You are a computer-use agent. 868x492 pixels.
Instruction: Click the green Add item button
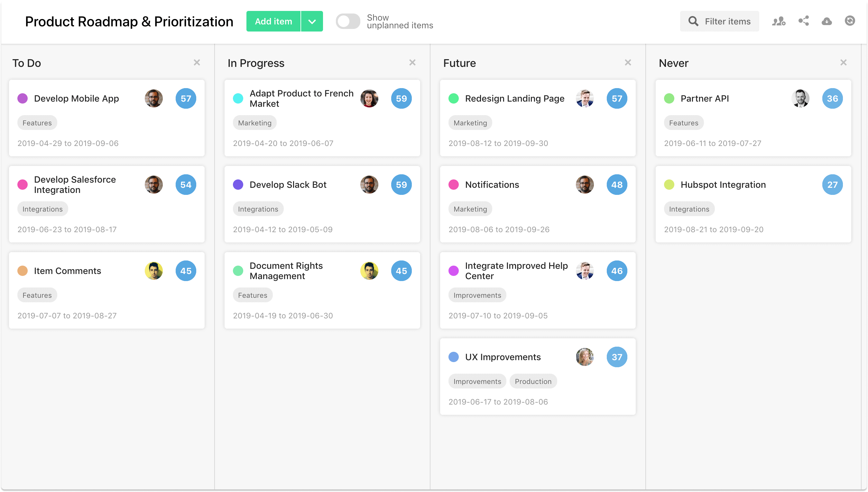[x=273, y=21]
